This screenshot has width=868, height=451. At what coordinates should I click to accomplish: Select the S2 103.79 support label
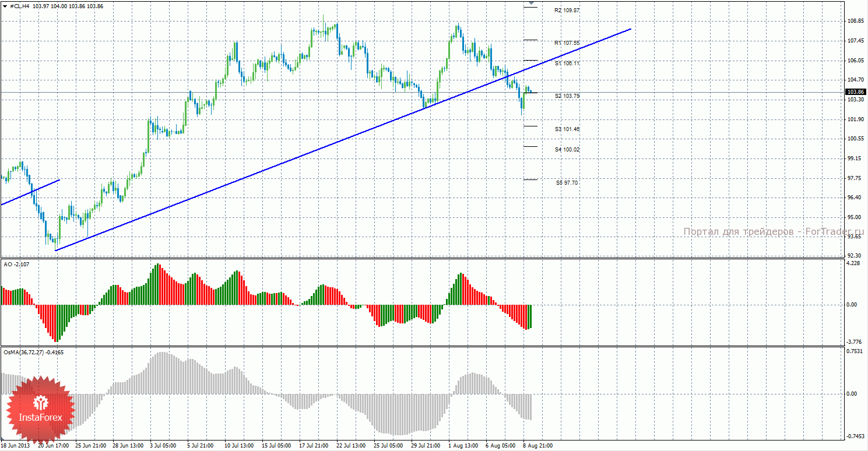click(567, 96)
